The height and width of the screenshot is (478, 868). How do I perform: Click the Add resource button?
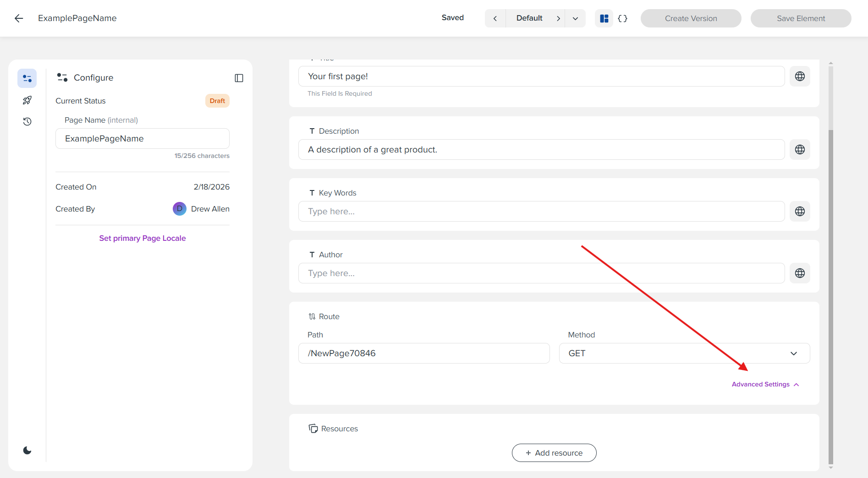554,453
